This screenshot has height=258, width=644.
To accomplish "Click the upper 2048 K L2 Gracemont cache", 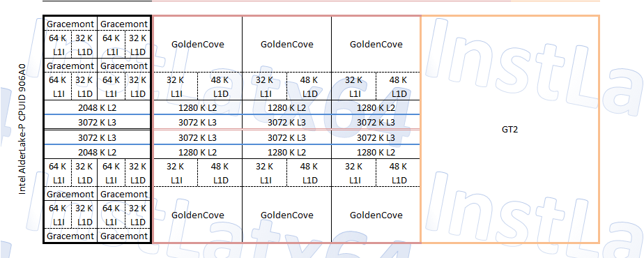I will tap(98, 107).
